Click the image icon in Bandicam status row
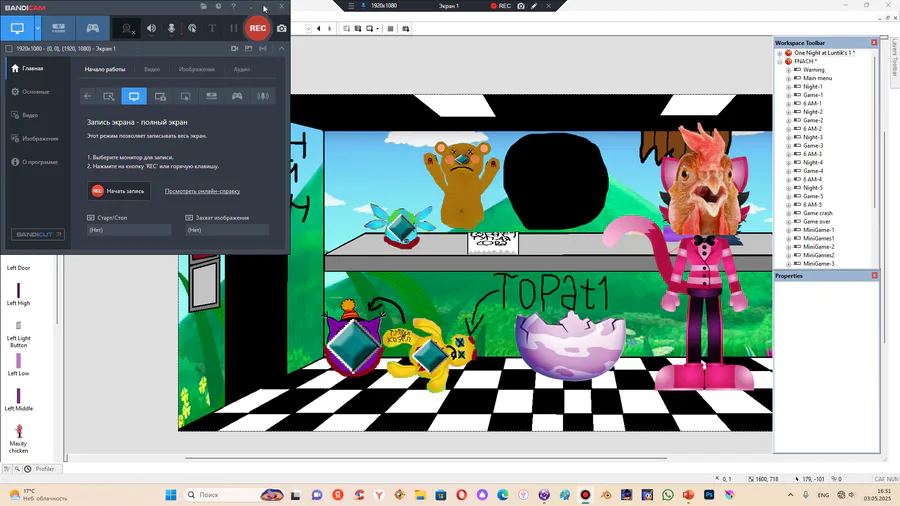Image resolution: width=900 pixels, height=506 pixels. tap(249, 49)
